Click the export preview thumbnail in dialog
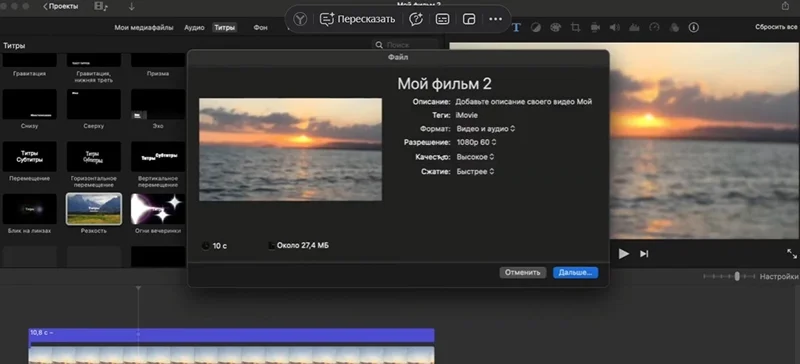 [290, 150]
